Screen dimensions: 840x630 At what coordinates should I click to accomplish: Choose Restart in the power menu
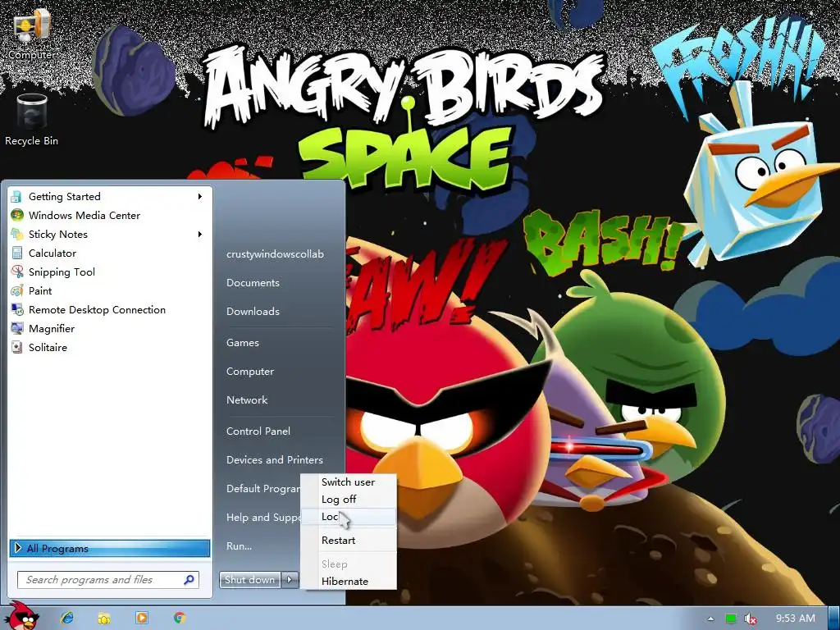pos(348,540)
